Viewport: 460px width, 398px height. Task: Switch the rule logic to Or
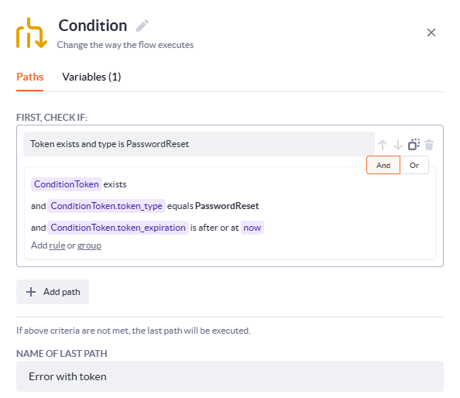pos(414,165)
